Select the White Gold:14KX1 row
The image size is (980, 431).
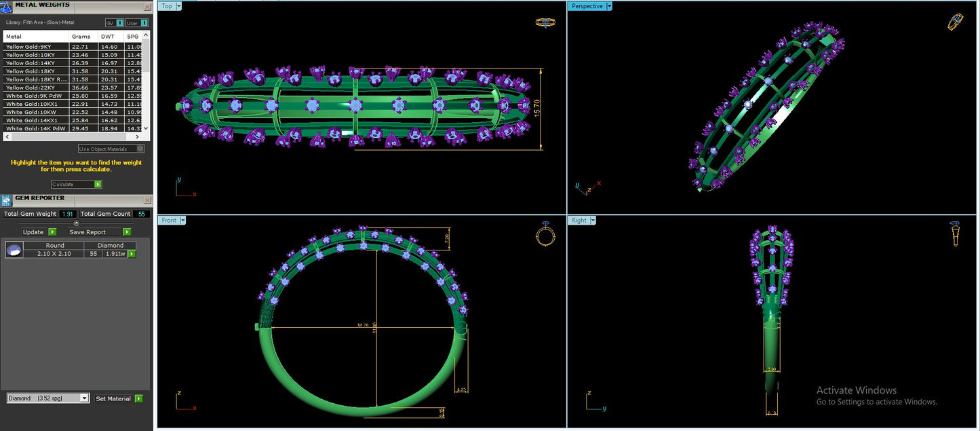73,120
